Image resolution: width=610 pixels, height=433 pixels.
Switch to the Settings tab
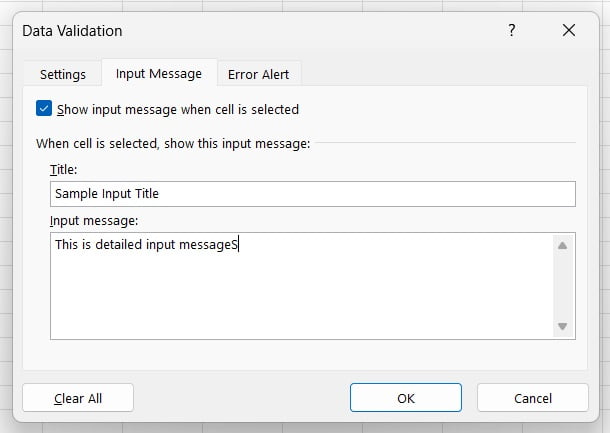[x=63, y=74]
